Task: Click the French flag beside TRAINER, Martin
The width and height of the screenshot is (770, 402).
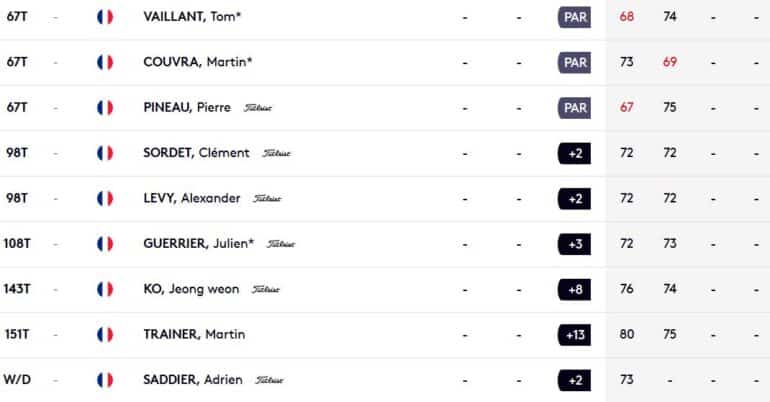Action: (x=105, y=335)
